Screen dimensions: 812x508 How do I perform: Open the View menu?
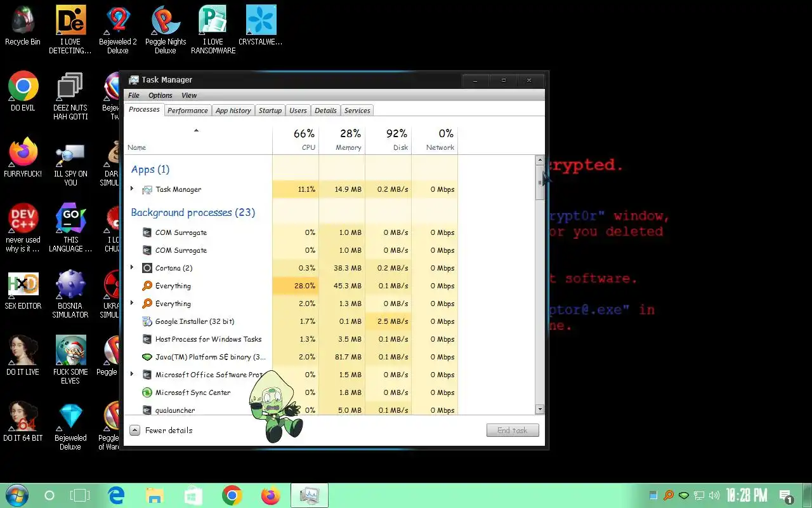click(189, 95)
